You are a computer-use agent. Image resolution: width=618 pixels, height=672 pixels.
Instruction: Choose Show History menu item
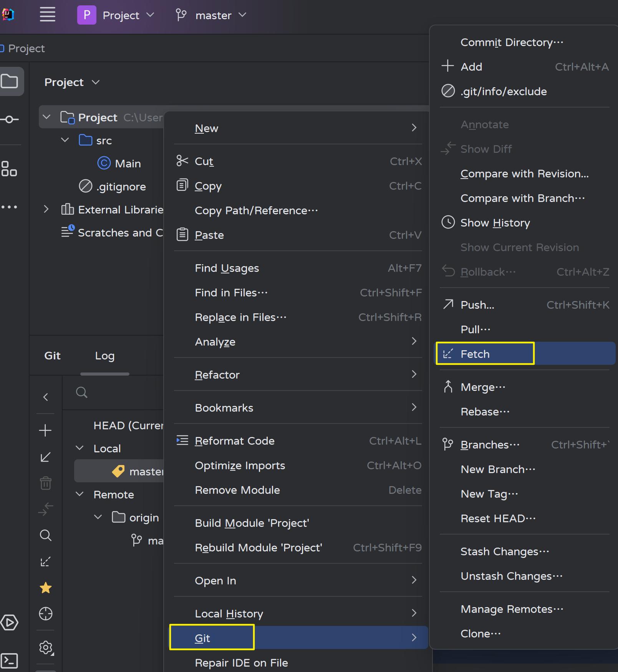point(495,223)
